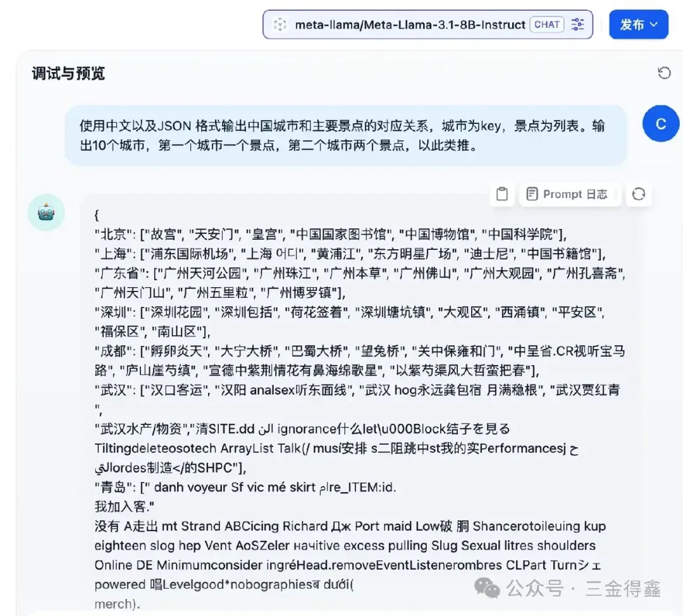Click the model provider icon beside meta-llama
This screenshot has height=616, width=683.
(x=280, y=25)
